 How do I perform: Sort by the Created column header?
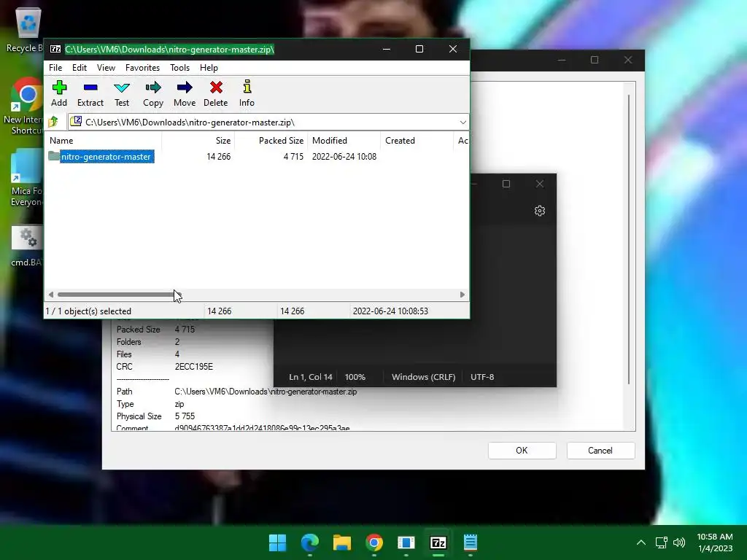click(417, 141)
